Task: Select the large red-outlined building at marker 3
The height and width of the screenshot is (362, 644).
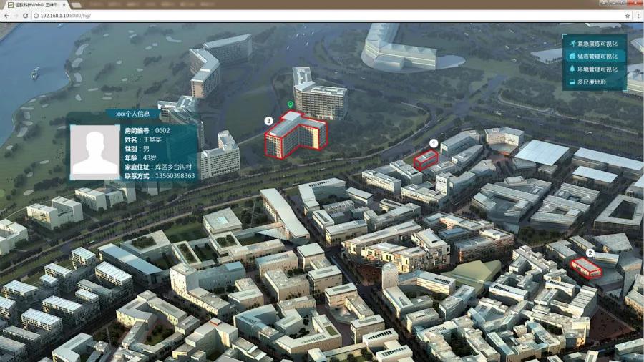Action: coord(296,134)
